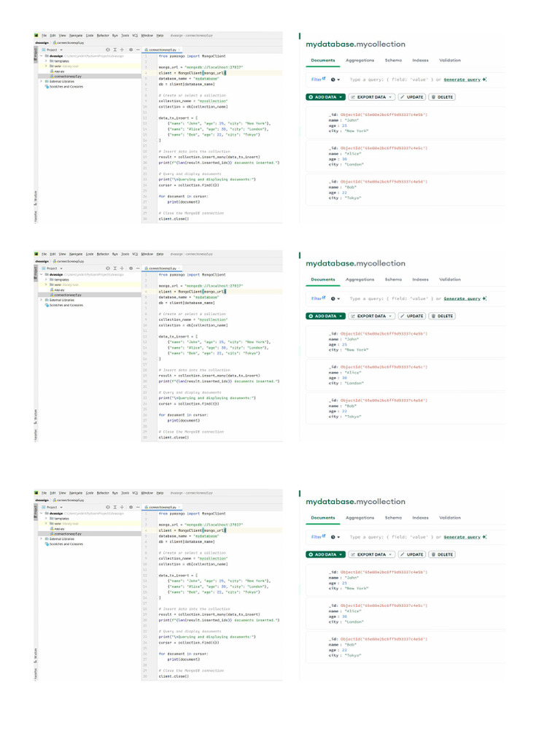Click the Filter external-link icon in third Compass view
This screenshot has width=560, height=747.
324,536
